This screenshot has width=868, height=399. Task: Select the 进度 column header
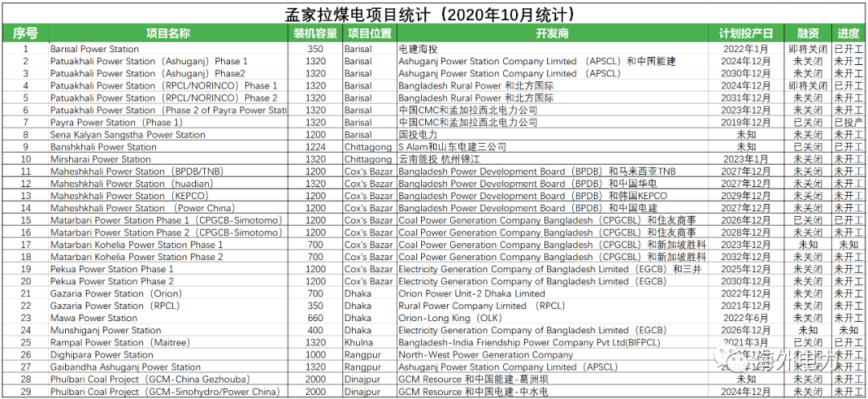[850, 33]
